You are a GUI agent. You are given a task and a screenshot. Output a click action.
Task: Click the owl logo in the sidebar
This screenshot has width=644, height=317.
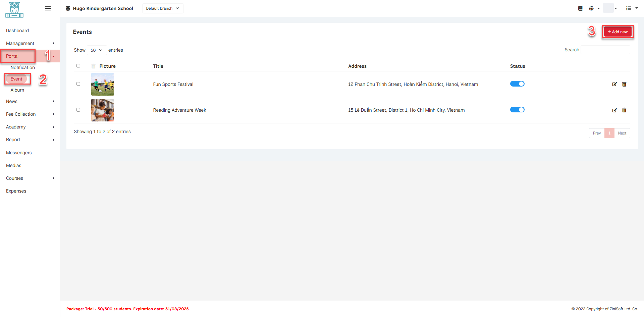14,9
